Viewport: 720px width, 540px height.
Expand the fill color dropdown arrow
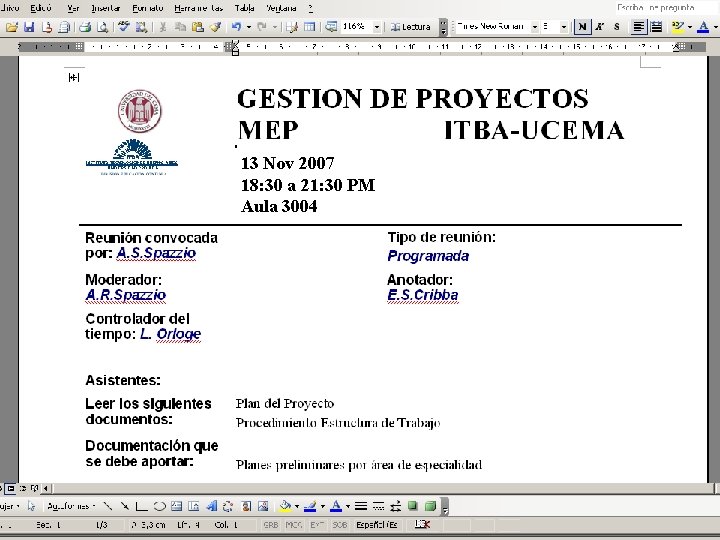coord(297,506)
